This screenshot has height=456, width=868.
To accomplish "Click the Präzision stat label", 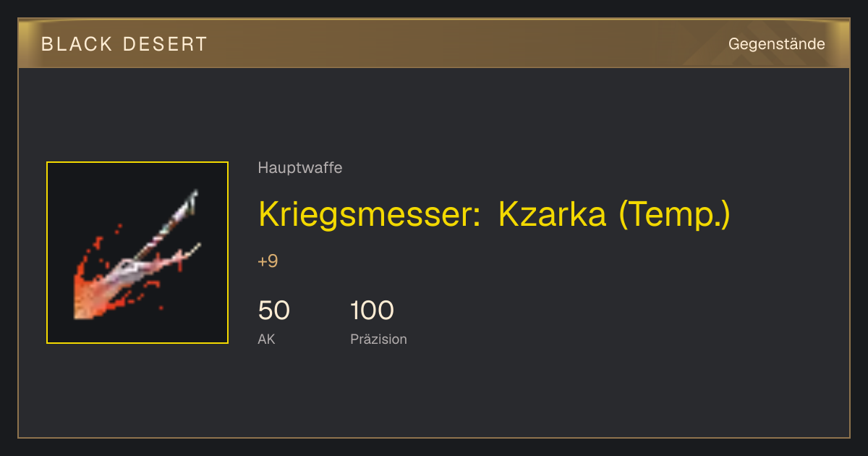I will [378, 339].
